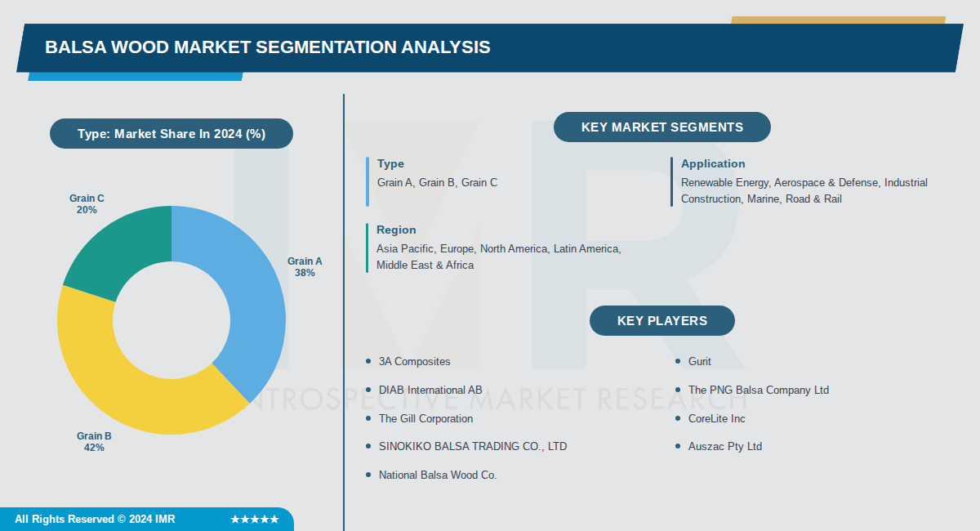
Task: Click The Gill Corporation list item
Action: [x=425, y=418]
